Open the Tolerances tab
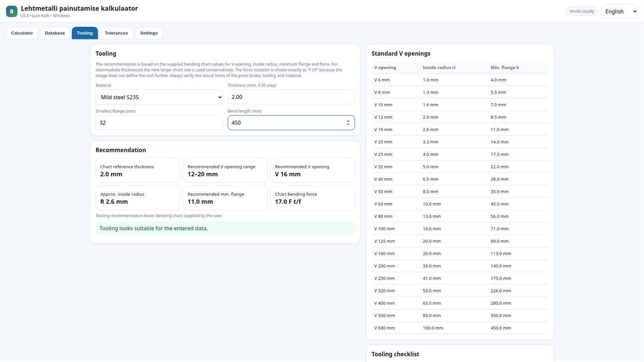Screen dimensions: 644x362 click(116, 33)
